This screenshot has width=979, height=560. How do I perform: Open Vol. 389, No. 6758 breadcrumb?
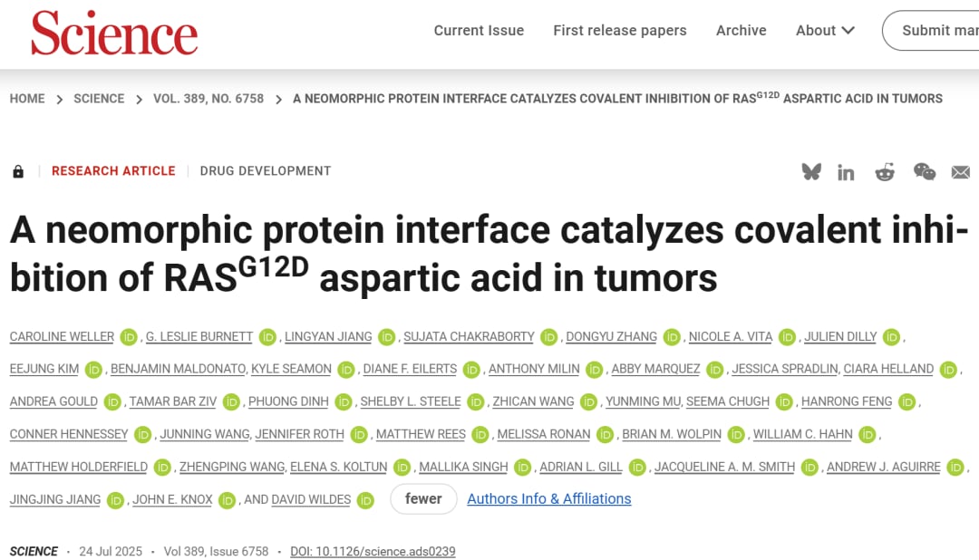point(208,99)
